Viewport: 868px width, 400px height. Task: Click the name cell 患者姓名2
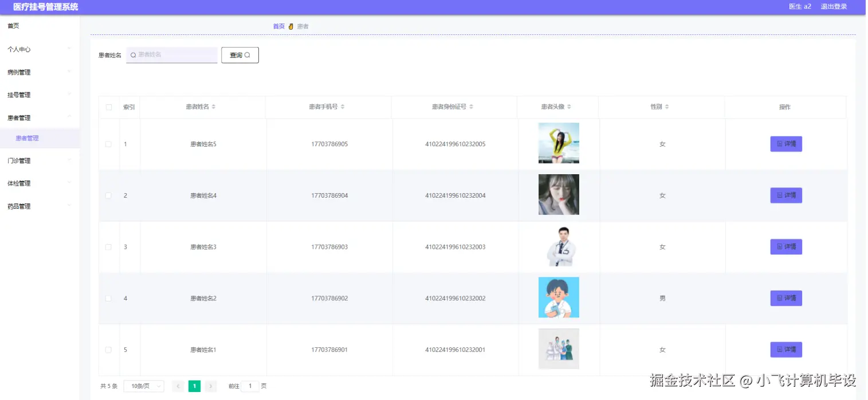(x=203, y=299)
